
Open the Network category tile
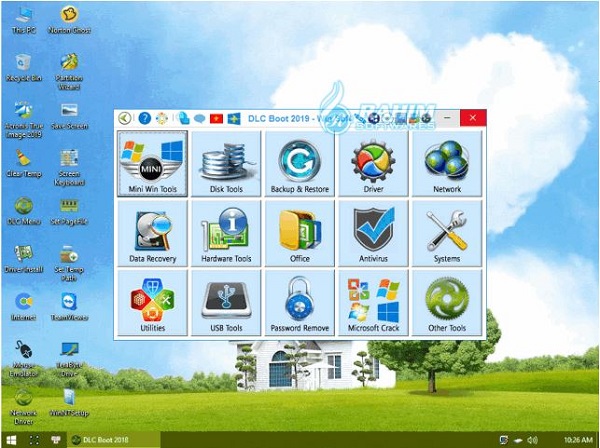[447, 164]
